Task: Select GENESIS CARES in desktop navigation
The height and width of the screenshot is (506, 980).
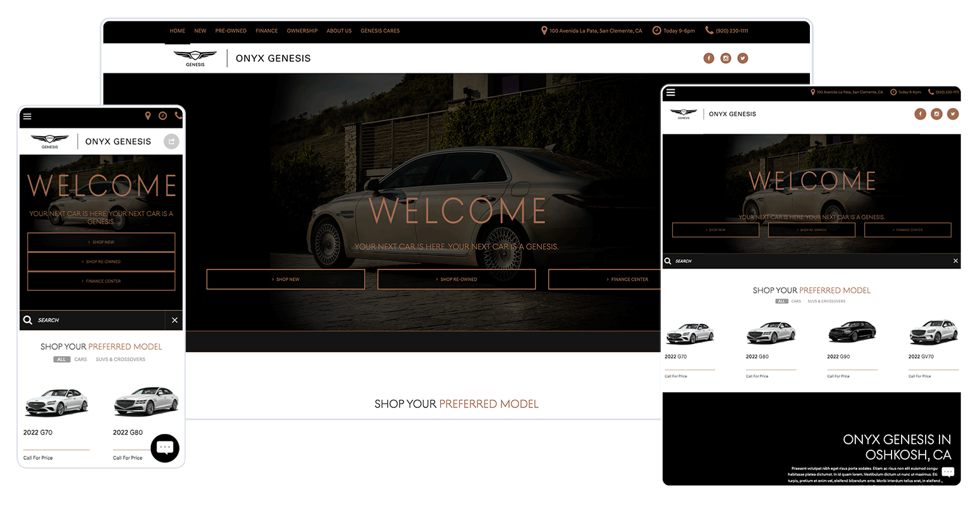Action: pyautogui.click(x=380, y=31)
